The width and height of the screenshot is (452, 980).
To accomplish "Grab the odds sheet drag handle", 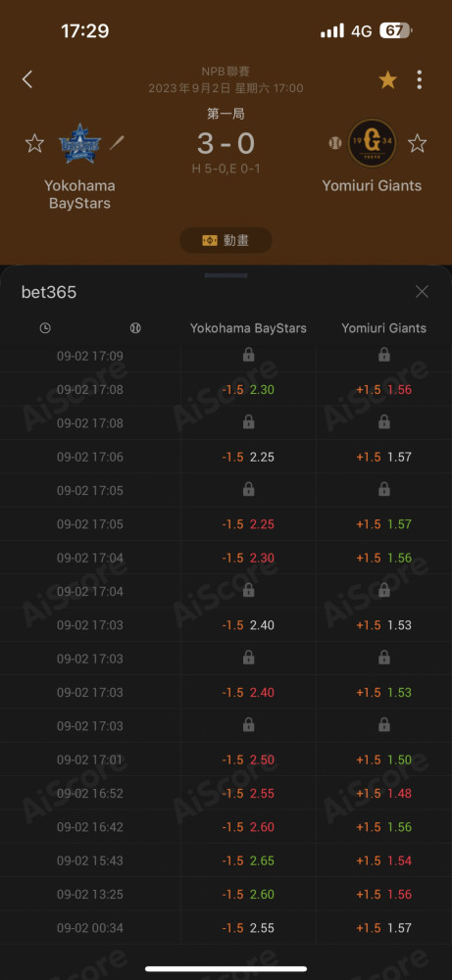I will [x=226, y=275].
